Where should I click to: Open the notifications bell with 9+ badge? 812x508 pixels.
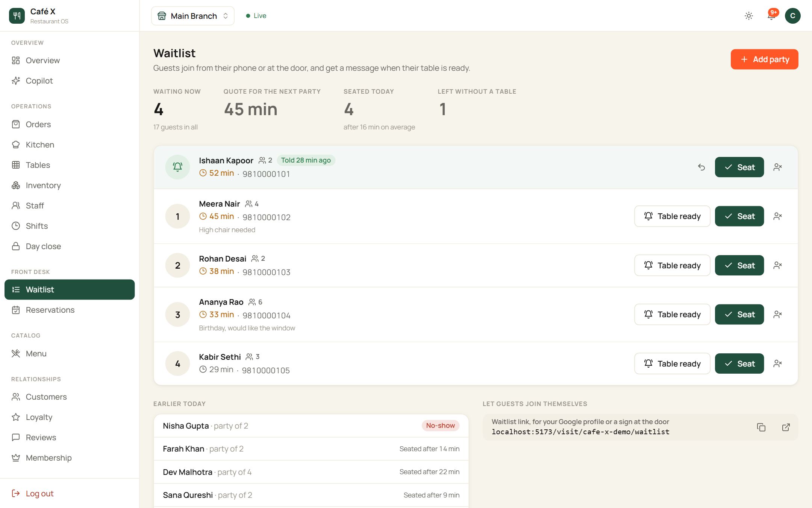[x=771, y=15]
